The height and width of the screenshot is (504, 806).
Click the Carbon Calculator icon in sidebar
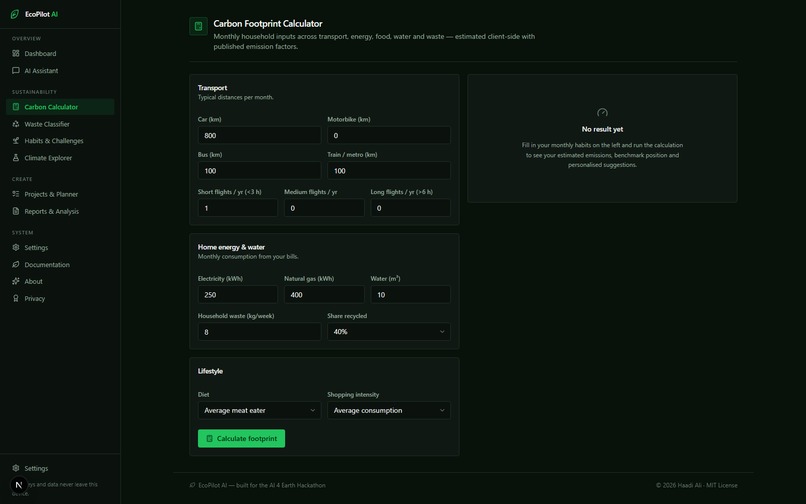(16, 107)
